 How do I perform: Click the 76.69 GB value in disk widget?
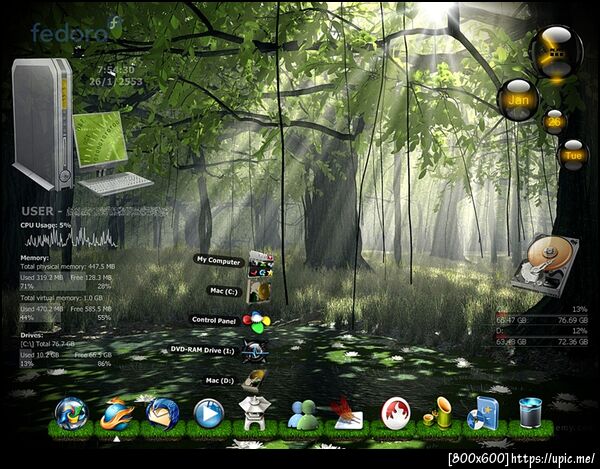[572, 321]
